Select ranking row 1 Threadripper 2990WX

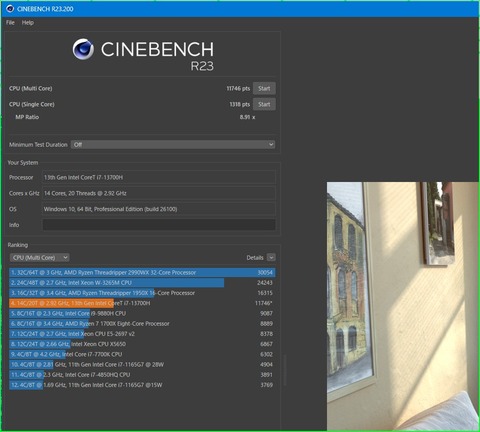pyautogui.click(x=142, y=273)
